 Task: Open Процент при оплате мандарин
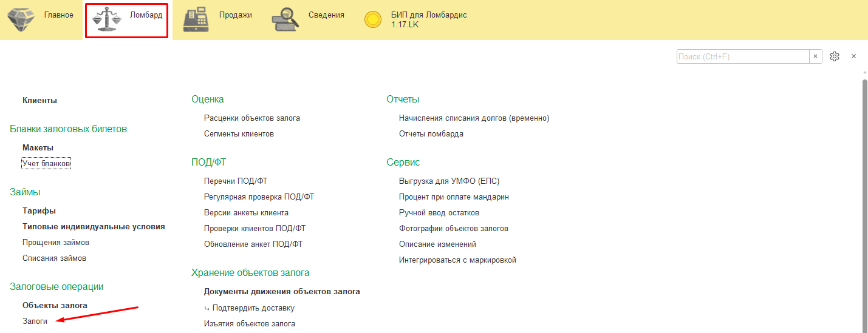coord(454,197)
